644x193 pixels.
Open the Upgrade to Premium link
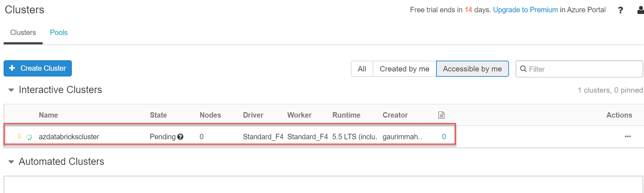[526, 10]
